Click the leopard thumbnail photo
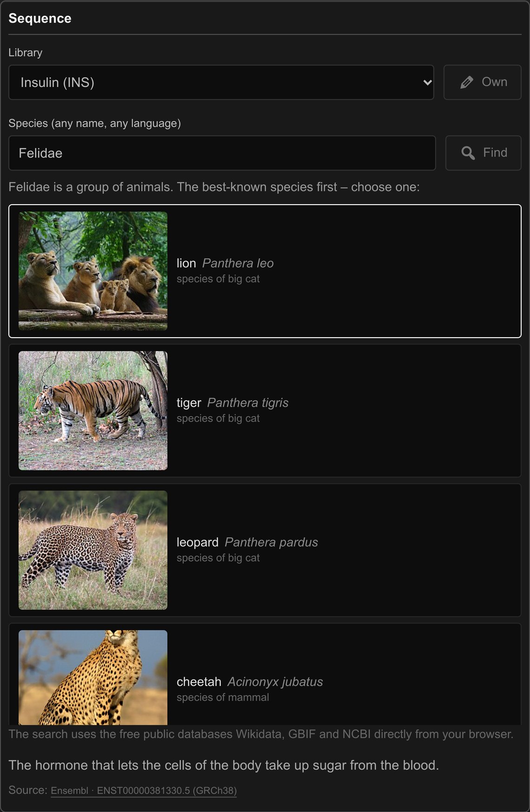Screen dimensions: 530x812 [93, 550]
